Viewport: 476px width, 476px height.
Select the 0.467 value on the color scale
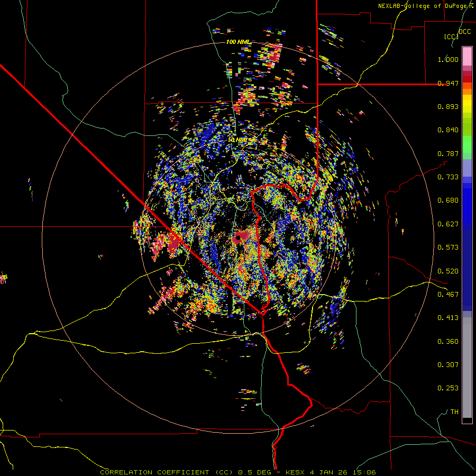point(448,295)
